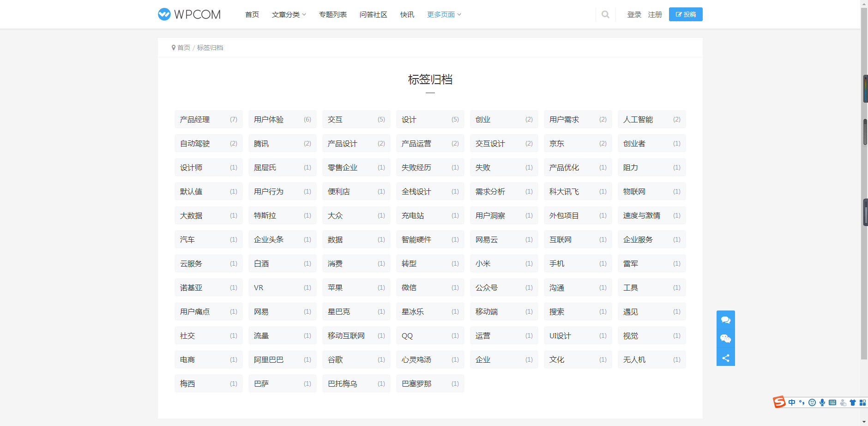
Task: Click the 投稿 button
Action: pyautogui.click(x=686, y=14)
